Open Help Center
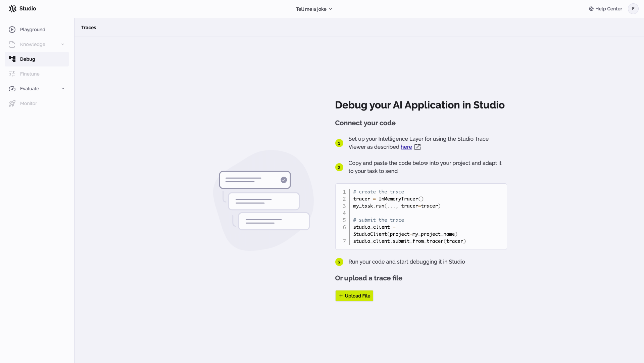Screen dimensions: 644x363 (x=608, y=9)
